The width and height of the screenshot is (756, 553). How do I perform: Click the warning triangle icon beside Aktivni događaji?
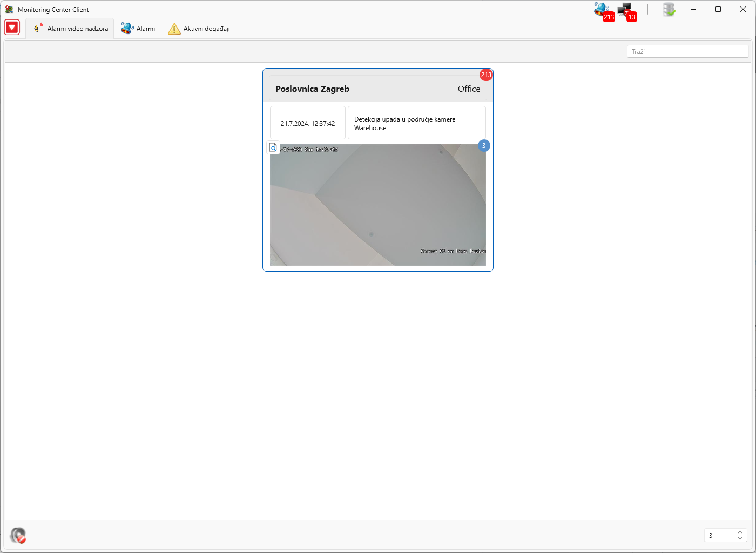pos(174,28)
